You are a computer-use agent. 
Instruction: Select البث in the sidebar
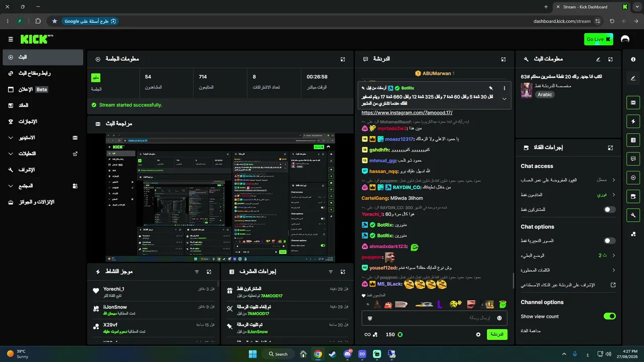pos(43,57)
